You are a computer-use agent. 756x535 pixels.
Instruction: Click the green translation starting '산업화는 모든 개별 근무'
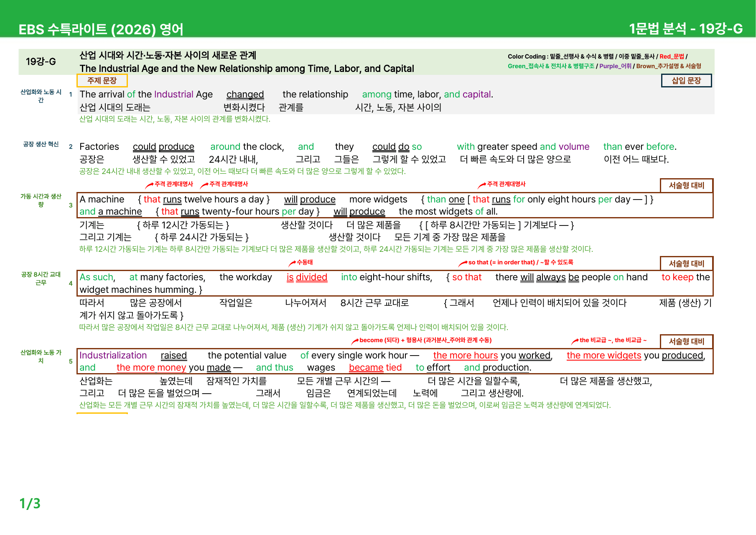[x=345, y=405]
